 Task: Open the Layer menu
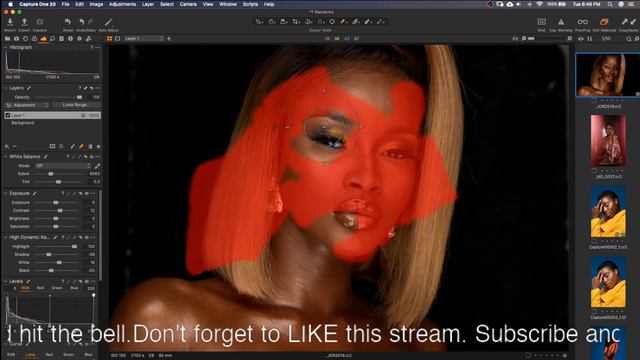(x=148, y=4)
